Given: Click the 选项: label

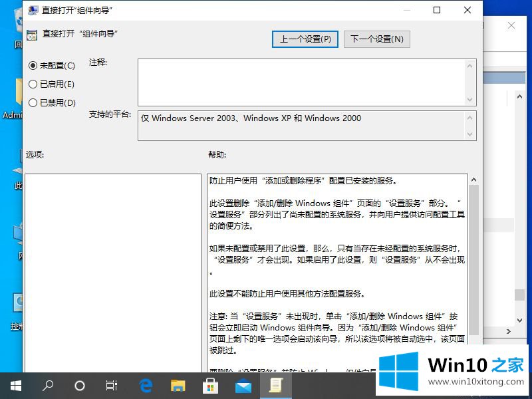Looking at the screenshot, I should [35, 155].
